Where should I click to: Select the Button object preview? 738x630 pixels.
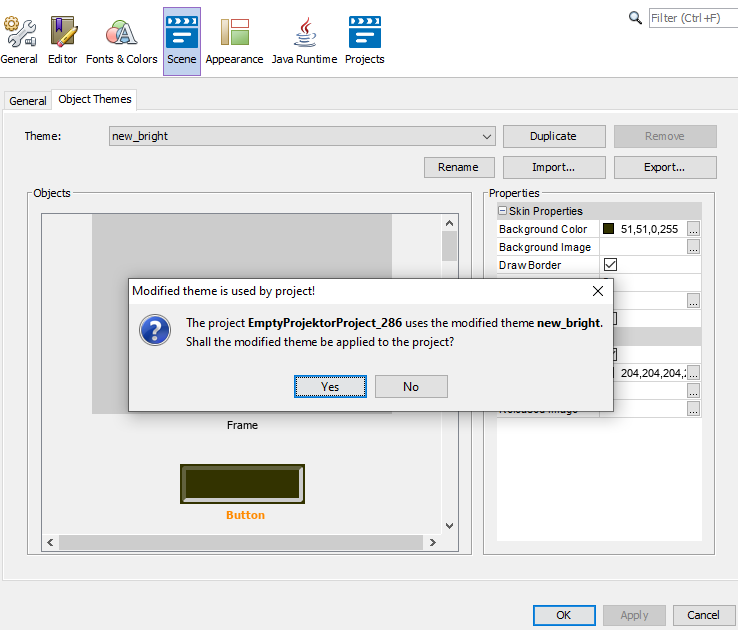click(x=243, y=484)
